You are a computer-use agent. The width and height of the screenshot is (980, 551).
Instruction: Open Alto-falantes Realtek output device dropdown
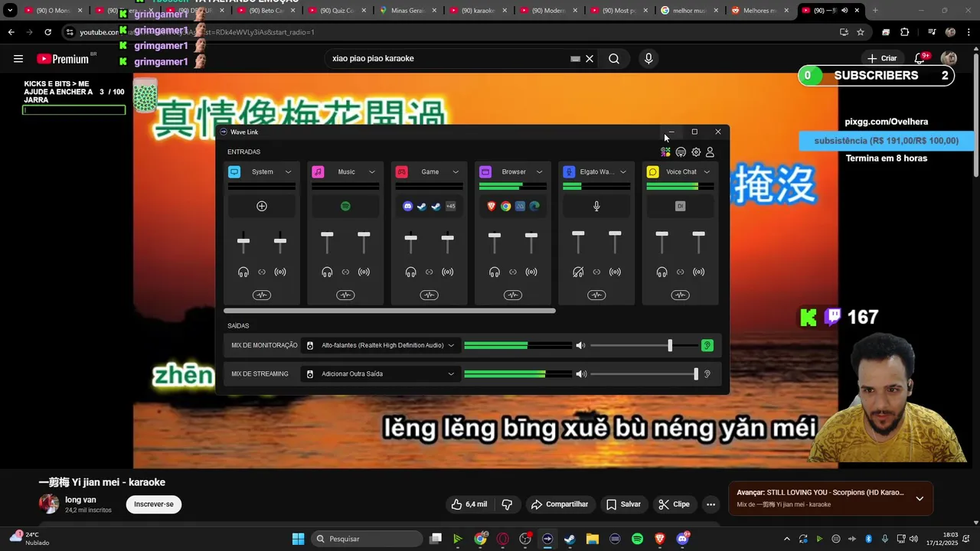[381, 345]
